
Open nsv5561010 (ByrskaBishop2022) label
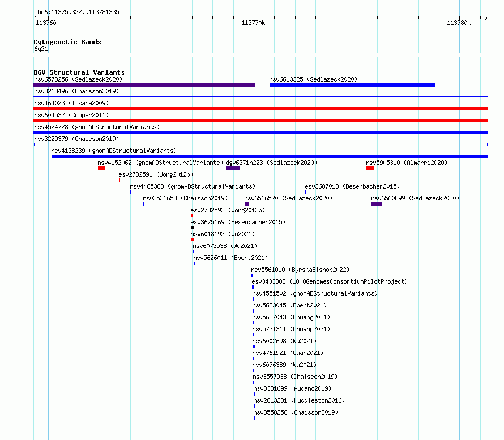300,270
